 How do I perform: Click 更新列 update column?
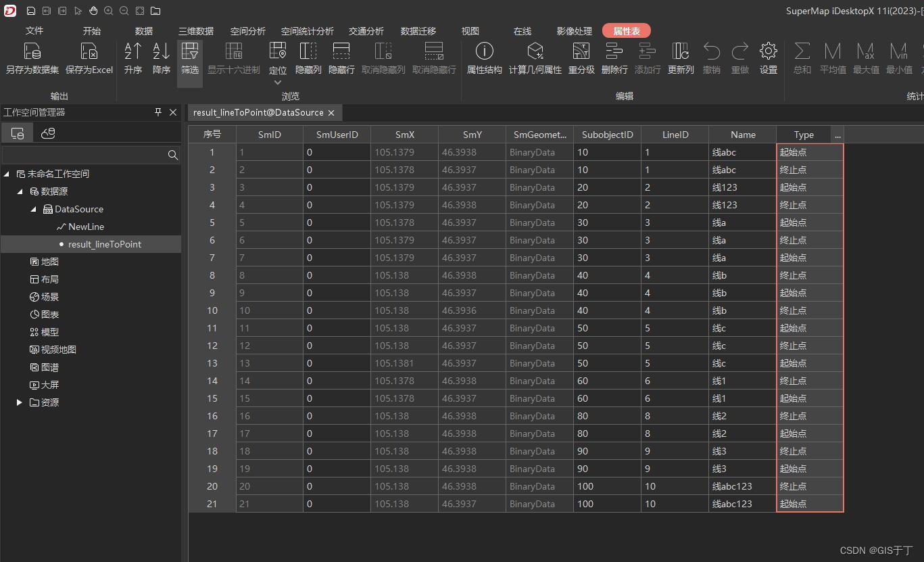(681, 58)
